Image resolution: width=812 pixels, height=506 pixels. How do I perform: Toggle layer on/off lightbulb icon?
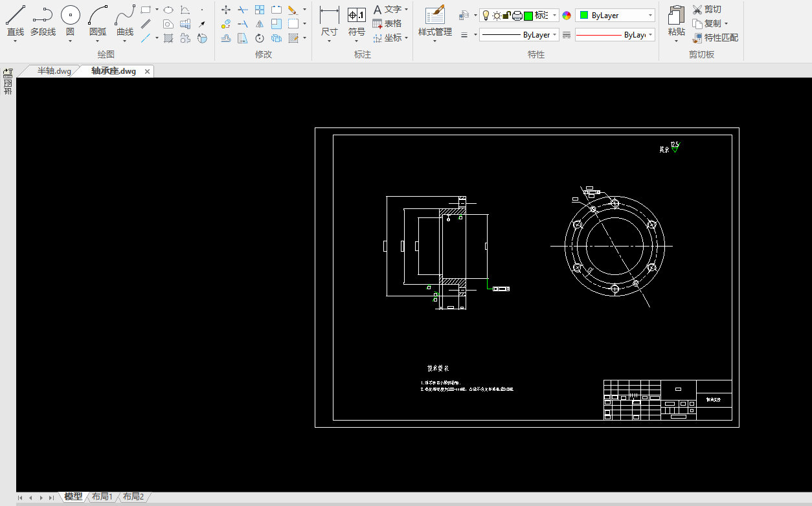[x=486, y=16]
